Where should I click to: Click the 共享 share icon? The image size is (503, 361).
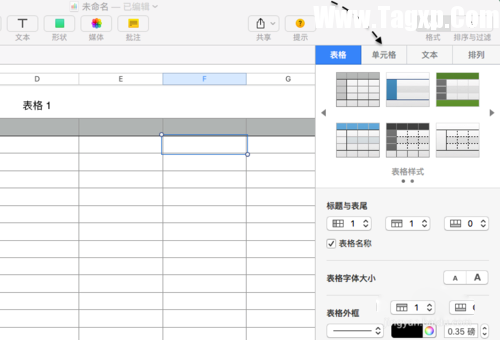[260, 23]
